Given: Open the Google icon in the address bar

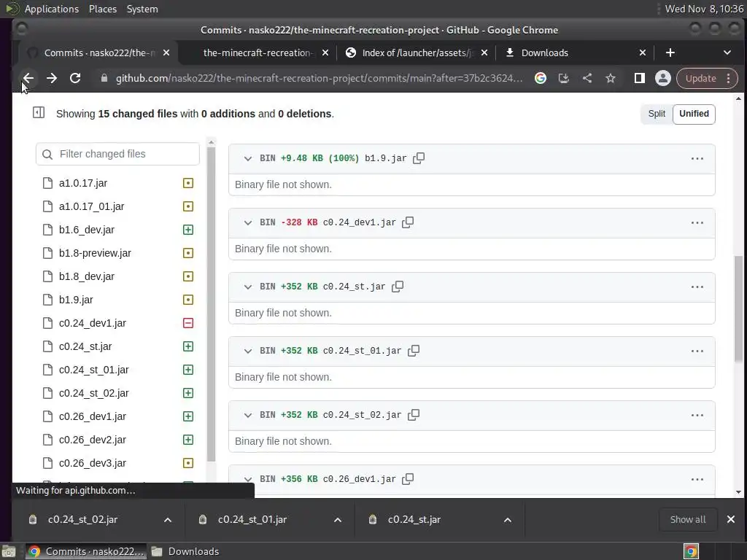Looking at the screenshot, I should [x=541, y=79].
